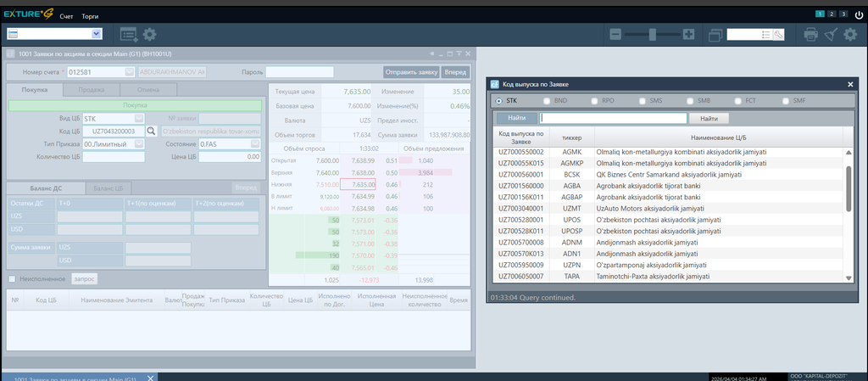The height and width of the screenshot is (381, 868).
Task: Close the Код выпуска по Заявке dialog
Action: coord(850,84)
